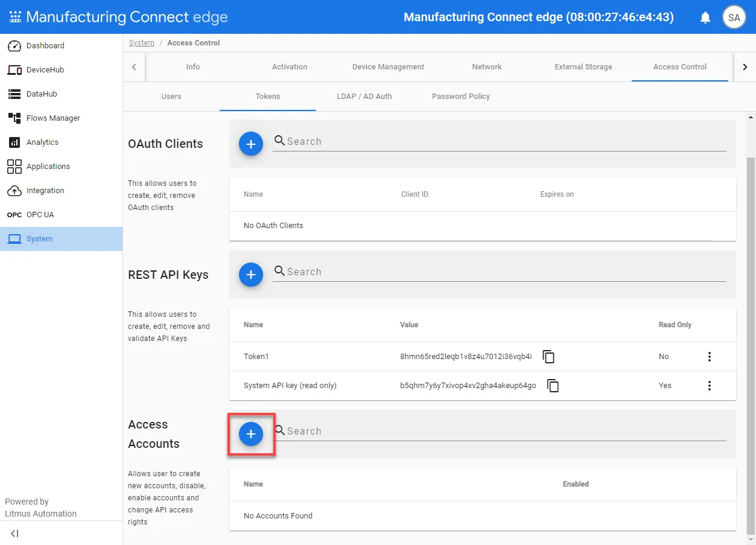The height and width of the screenshot is (545, 756).
Task: Open Analytics from the sidebar
Action: click(x=61, y=142)
